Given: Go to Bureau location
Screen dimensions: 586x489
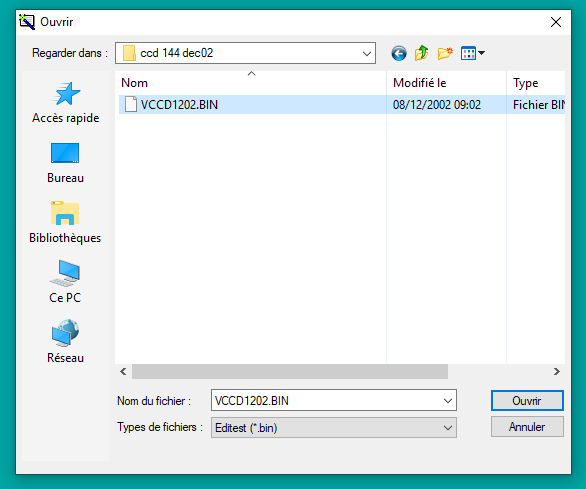Looking at the screenshot, I should click(x=65, y=163).
